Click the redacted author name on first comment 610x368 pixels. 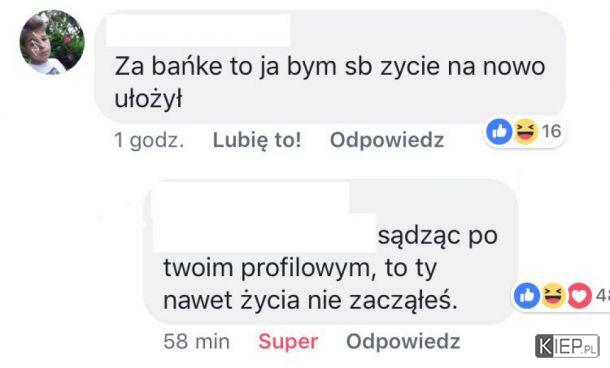198,31
